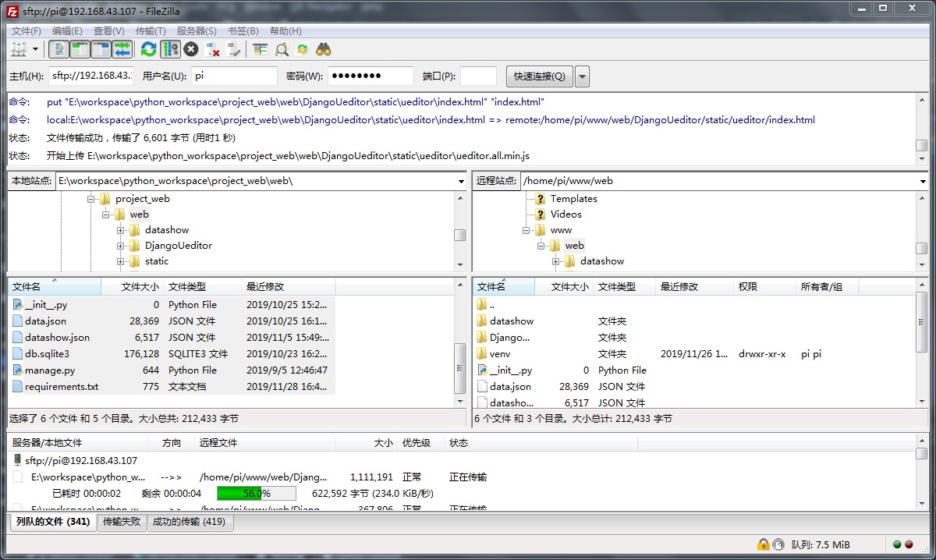The image size is (936, 560).
Task: Select the remote Videos folder
Action: (x=566, y=214)
